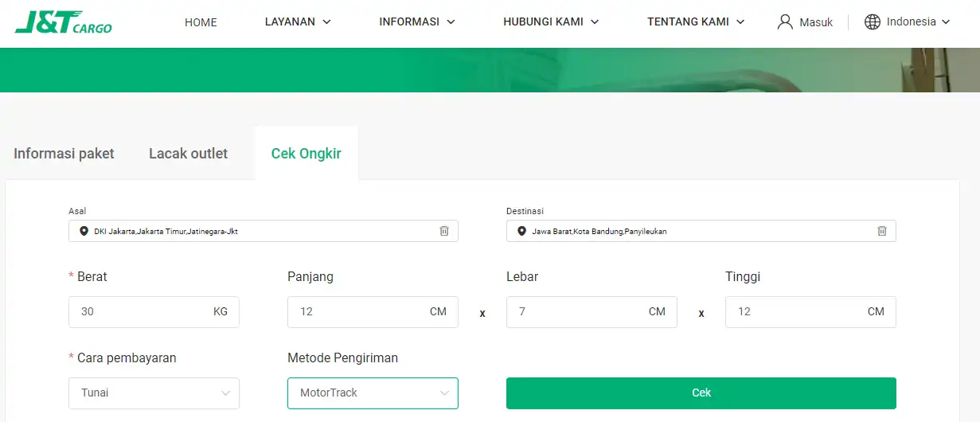Click the location pin icon in Asal
Image resolution: width=980 pixels, height=422 pixels.
click(x=84, y=231)
